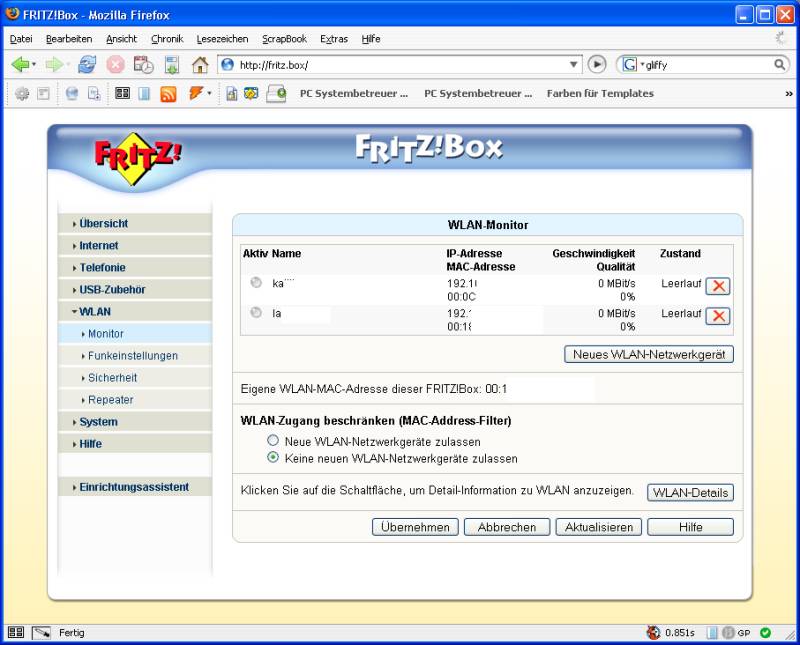This screenshot has width=800, height=645.
Task: Open the Ansicht menu
Action: pyautogui.click(x=121, y=39)
